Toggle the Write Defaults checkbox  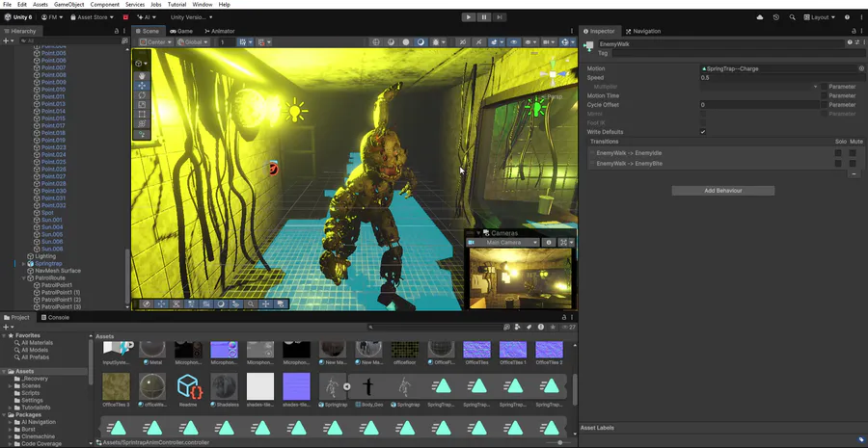[703, 132]
